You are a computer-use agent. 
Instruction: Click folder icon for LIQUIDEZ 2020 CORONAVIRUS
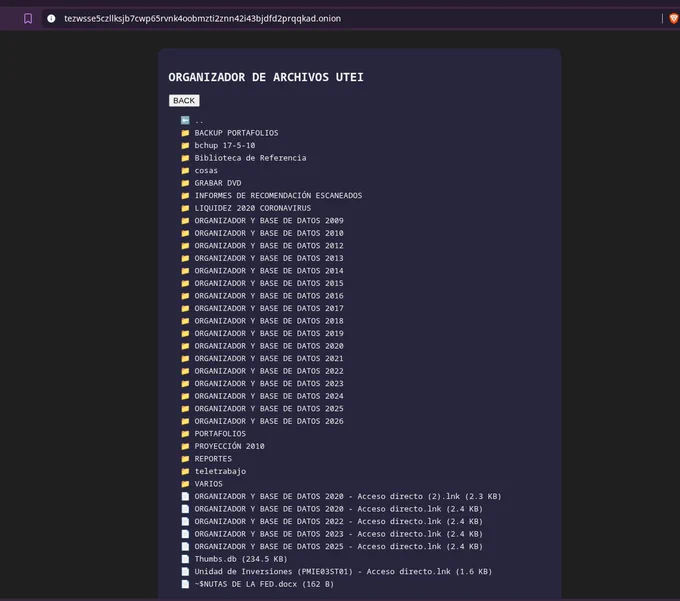click(x=185, y=208)
